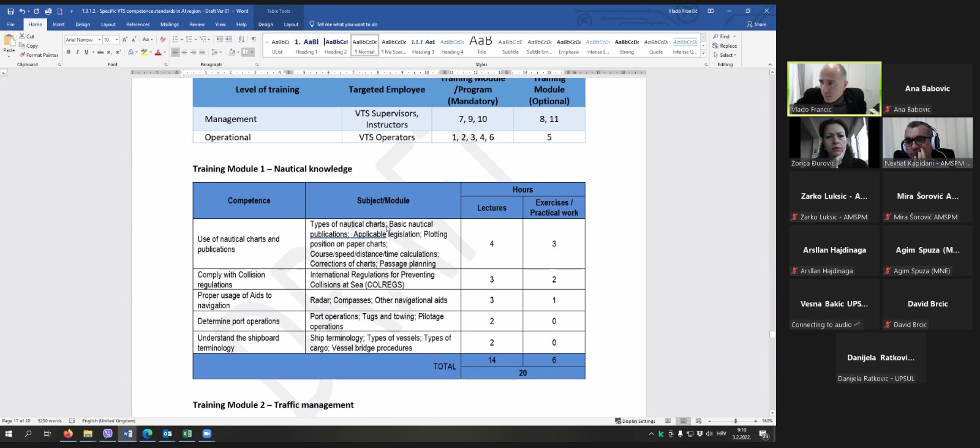Image resolution: width=980 pixels, height=448 pixels.
Task: Switch to Read Mode view in status bar
Action: 668,421
